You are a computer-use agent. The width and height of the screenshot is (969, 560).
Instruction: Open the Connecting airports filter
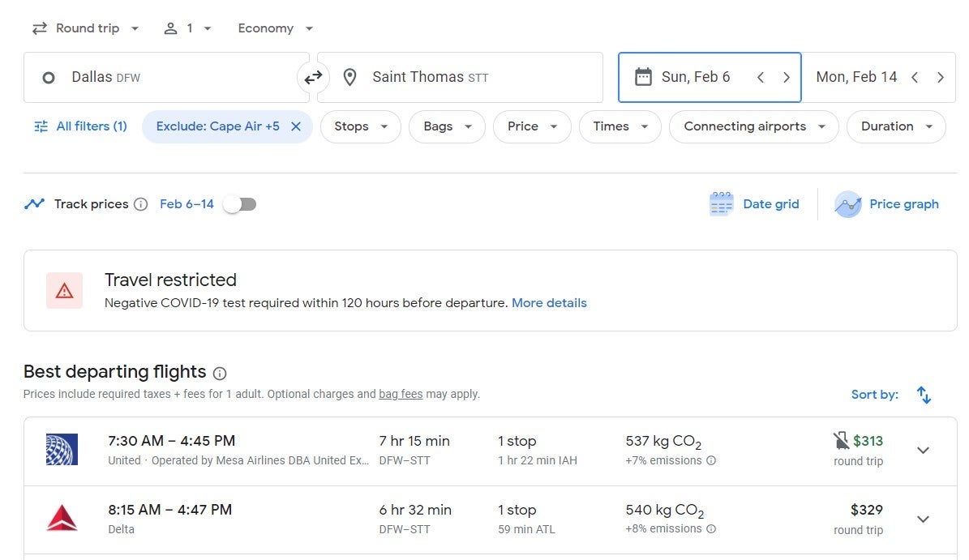pyautogui.click(x=753, y=126)
